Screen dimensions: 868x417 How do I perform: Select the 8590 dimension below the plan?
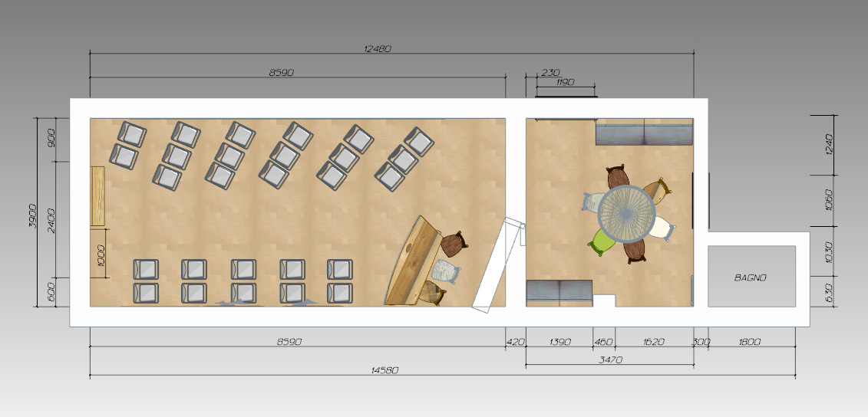pyautogui.click(x=289, y=342)
